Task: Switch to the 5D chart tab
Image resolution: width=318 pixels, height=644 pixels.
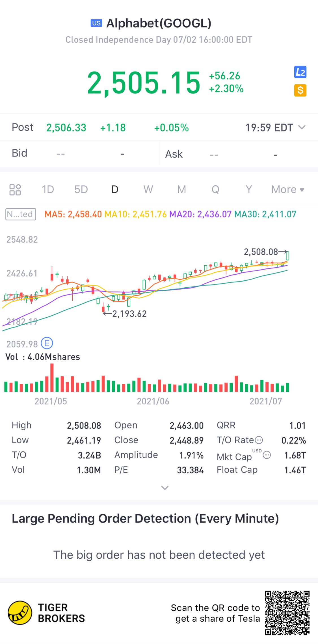Action: tap(81, 190)
